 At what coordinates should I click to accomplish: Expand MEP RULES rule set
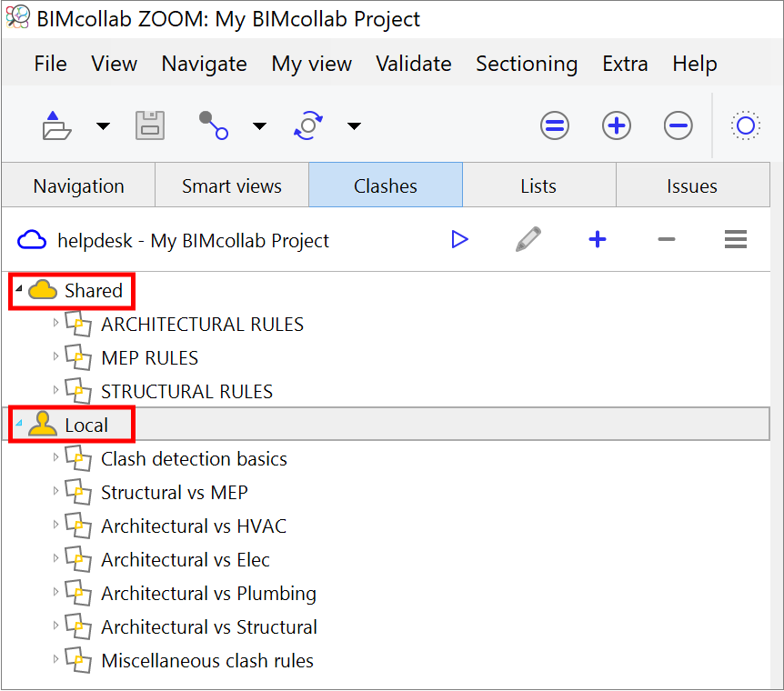pyautogui.click(x=55, y=356)
